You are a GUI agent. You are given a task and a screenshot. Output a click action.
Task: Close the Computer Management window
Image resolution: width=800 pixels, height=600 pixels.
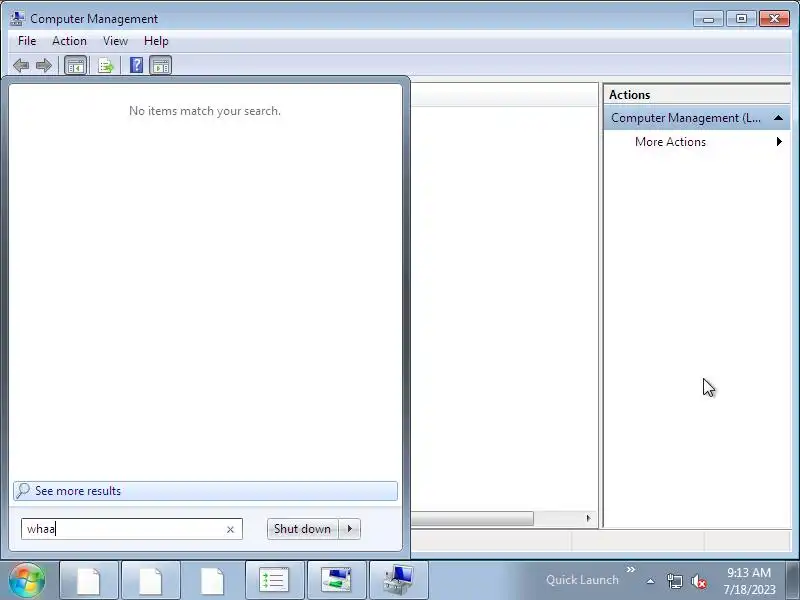[x=774, y=19]
